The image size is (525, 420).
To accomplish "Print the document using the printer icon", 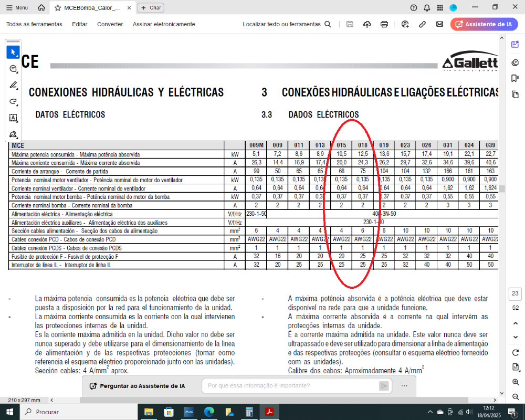I will [384, 24].
